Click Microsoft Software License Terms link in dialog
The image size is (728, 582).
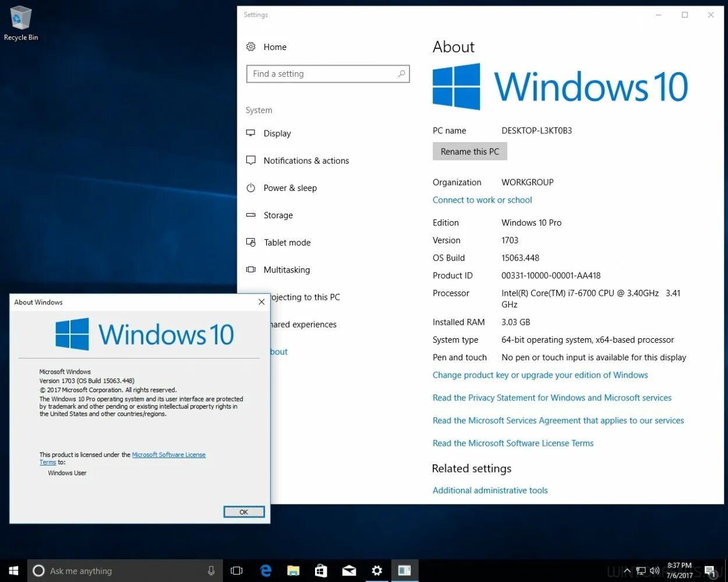click(x=169, y=455)
